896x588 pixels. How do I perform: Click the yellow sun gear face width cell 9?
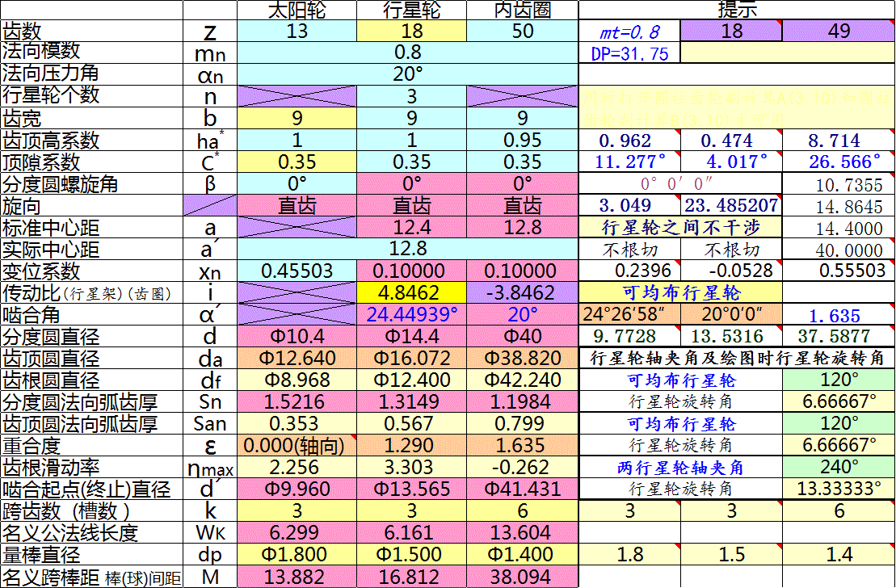point(297,118)
